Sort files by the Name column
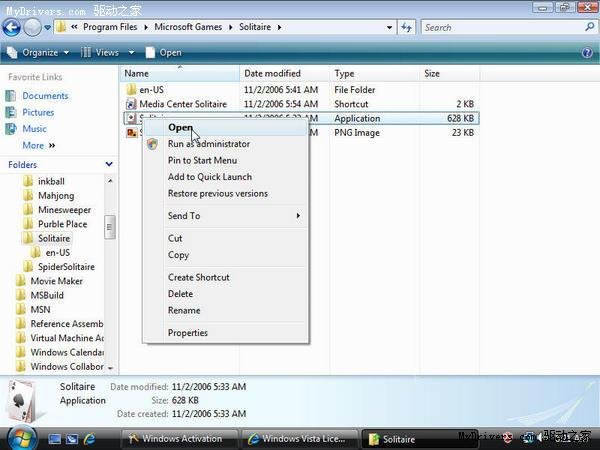 tap(180, 73)
